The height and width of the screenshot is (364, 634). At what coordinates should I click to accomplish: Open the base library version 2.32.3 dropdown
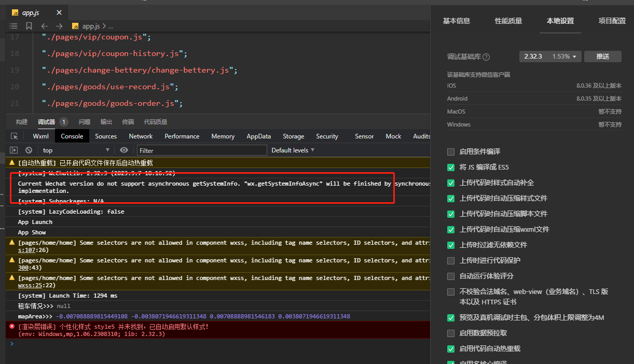(550, 57)
